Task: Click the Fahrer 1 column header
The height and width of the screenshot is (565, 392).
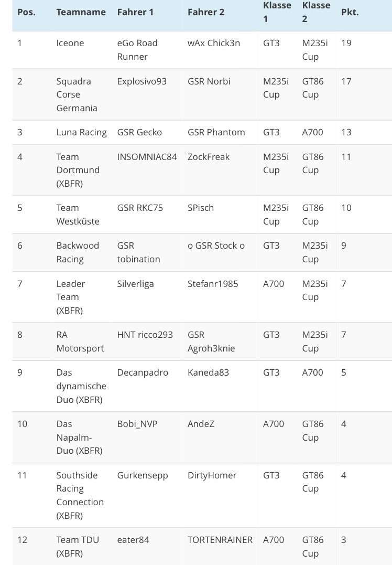Action: [135, 12]
